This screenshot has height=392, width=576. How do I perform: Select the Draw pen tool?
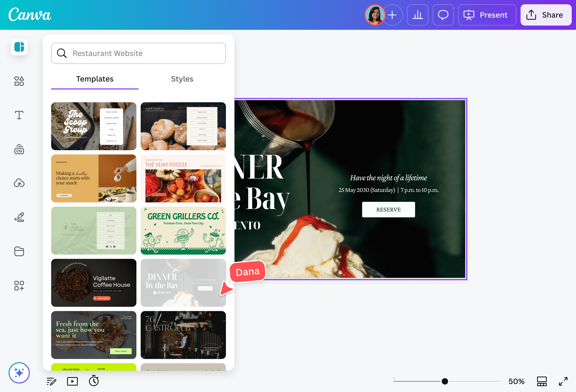coord(19,217)
